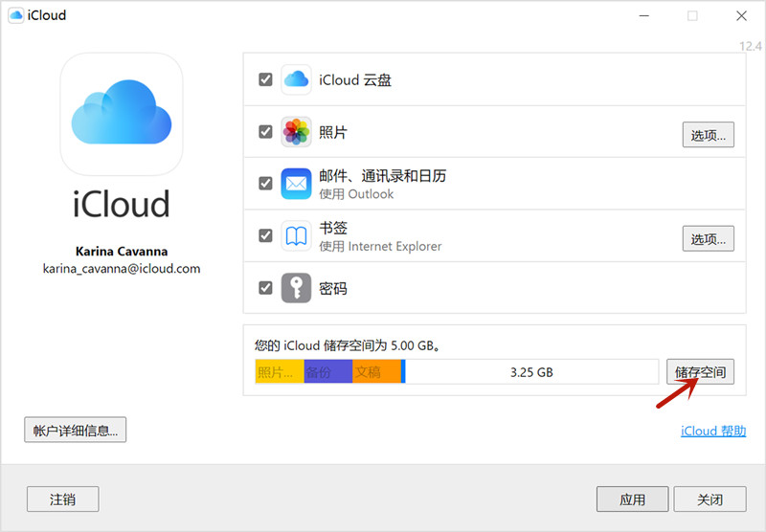Screen dimensions: 766x532
Task: Click the Mail envelope icon
Action: 296,184
